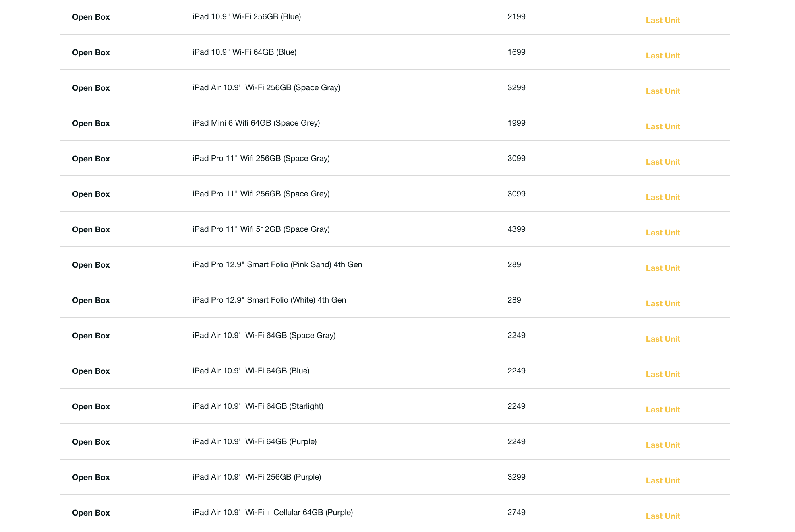This screenshot has height=532, width=795.
Task: Click Open Box label for White Smart Folio
Action: [91, 300]
